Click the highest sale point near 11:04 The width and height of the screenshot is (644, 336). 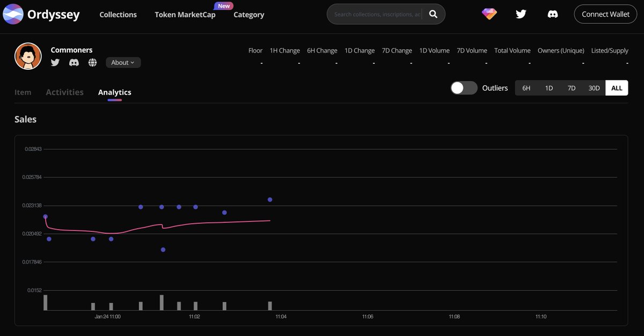(270, 200)
